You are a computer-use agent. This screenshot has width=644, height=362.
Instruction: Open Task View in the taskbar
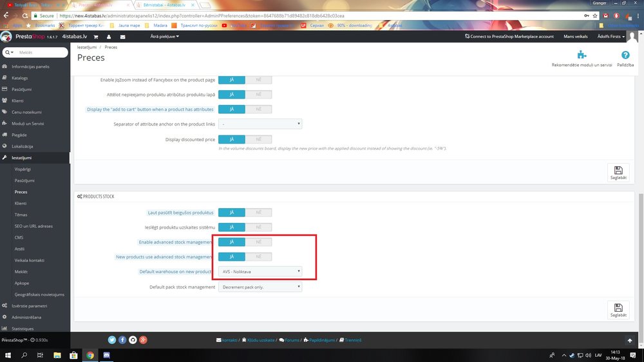pyautogui.click(x=40, y=355)
